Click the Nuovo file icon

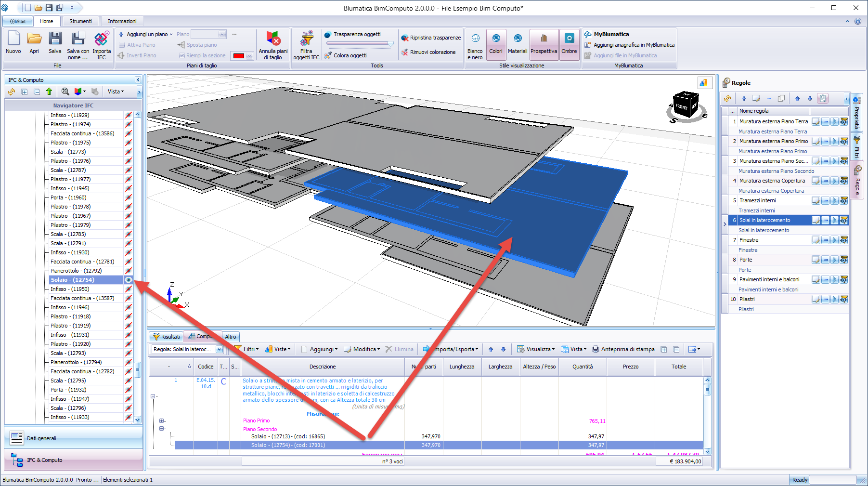tap(13, 43)
